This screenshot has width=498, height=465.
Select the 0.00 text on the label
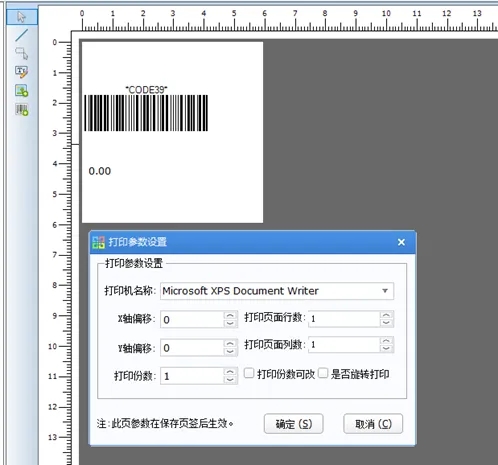click(100, 171)
